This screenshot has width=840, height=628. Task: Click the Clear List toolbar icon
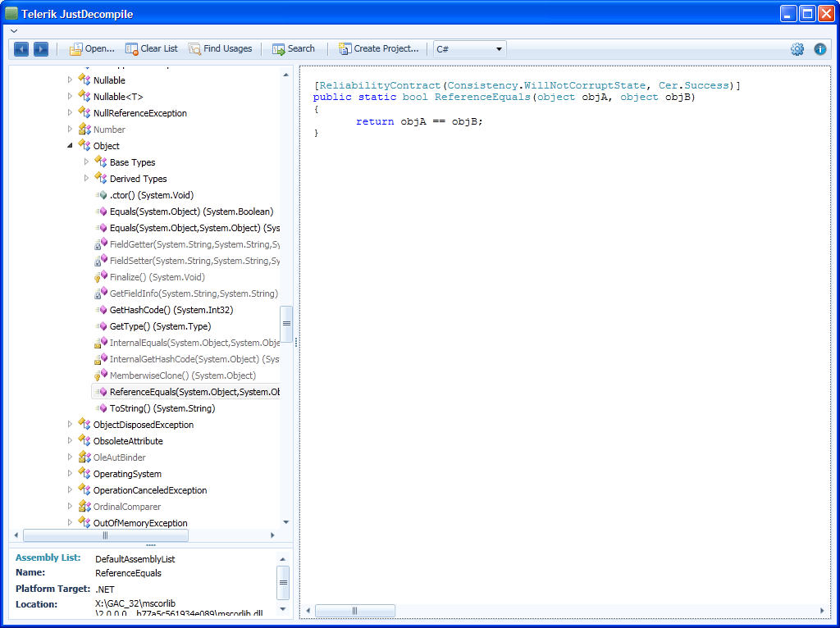(x=131, y=49)
